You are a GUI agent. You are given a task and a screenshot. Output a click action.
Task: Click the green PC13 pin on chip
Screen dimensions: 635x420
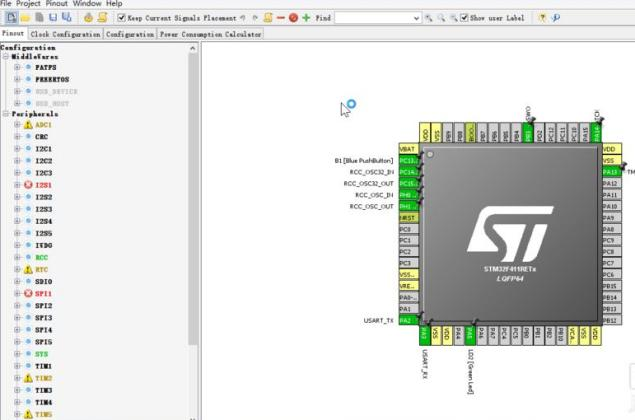[408, 161]
